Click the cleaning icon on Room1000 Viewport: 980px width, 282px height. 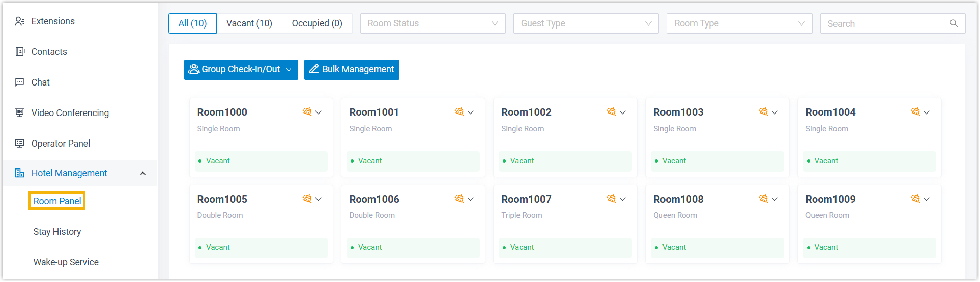click(x=307, y=112)
